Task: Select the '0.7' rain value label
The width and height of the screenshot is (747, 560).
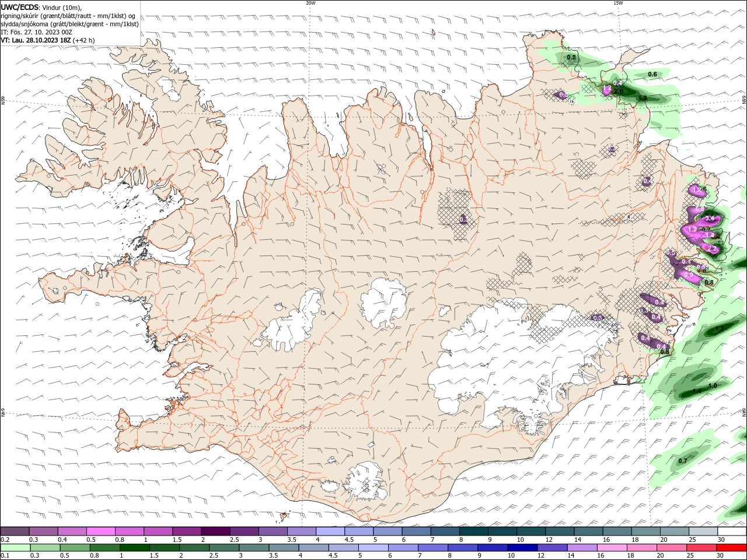Action: click(x=683, y=461)
